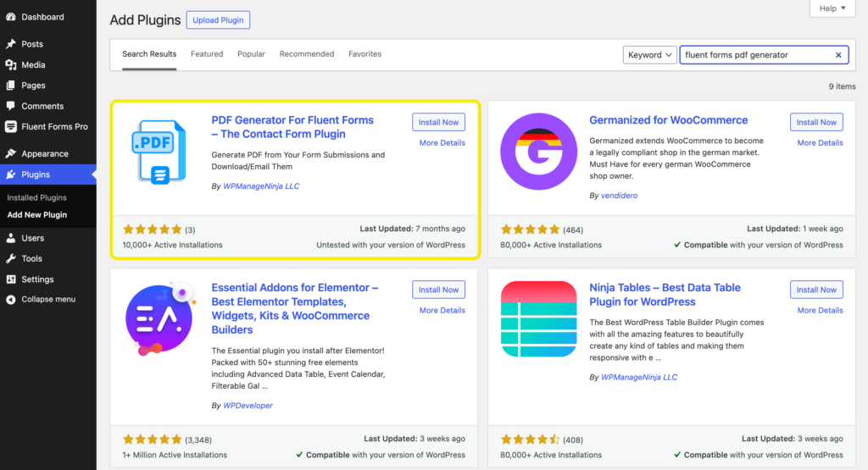This screenshot has width=868, height=470.
Task: Open Media via its sidebar icon
Action: (10, 64)
